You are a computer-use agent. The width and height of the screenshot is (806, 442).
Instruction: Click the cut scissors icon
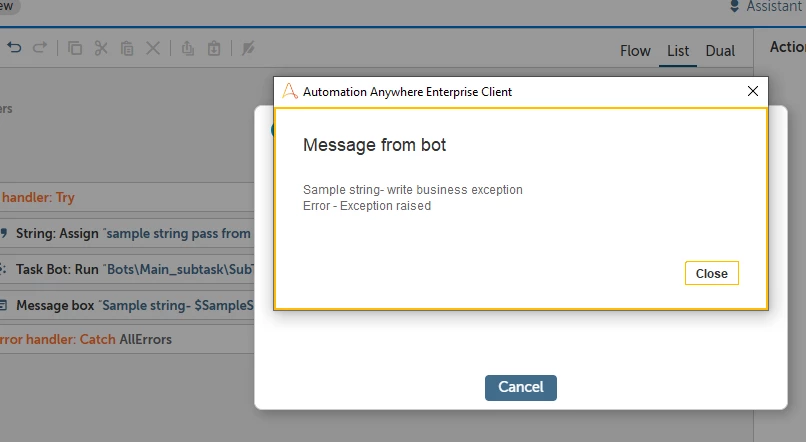click(101, 48)
